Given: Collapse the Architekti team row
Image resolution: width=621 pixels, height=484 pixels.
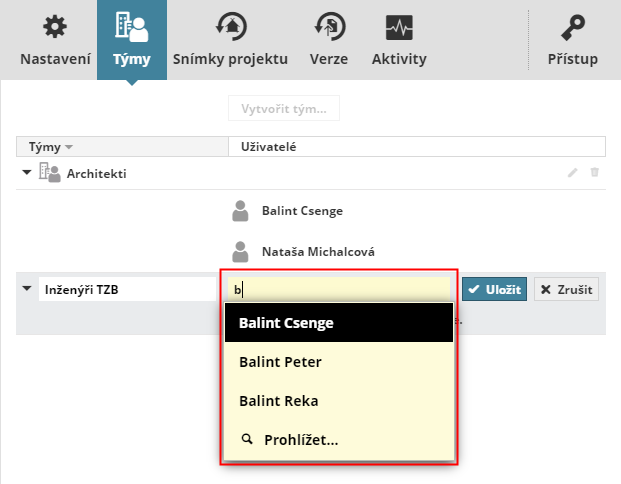Looking at the screenshot, I should coord(25,172).
